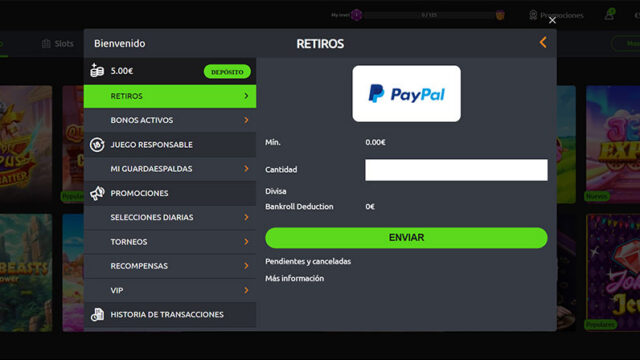The image size is (640, 360).
Task: Switch to the Slots tab in background
Action: (58, 44)
